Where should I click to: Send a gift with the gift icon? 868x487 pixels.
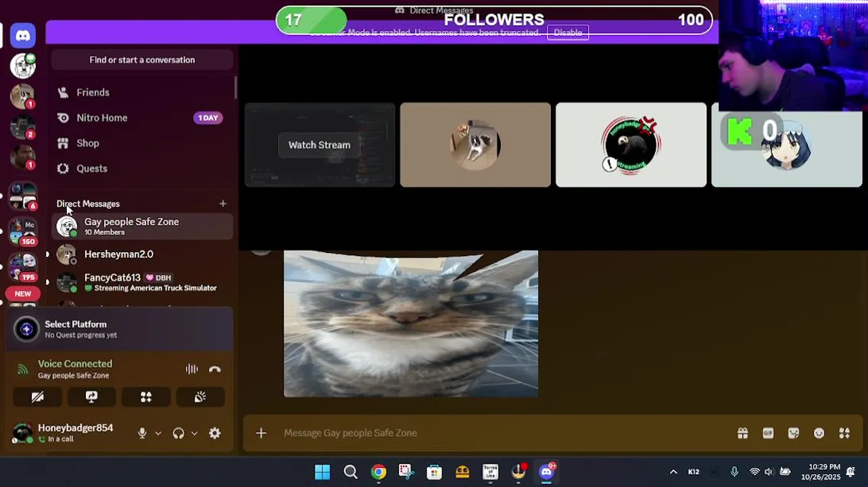pos(743,433)
